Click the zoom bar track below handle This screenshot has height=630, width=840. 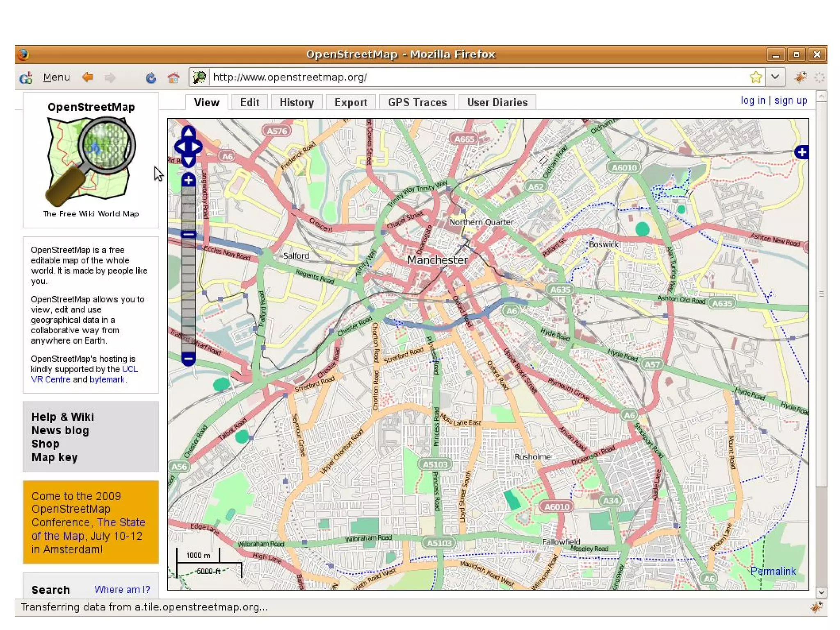(x=188, y=296)
